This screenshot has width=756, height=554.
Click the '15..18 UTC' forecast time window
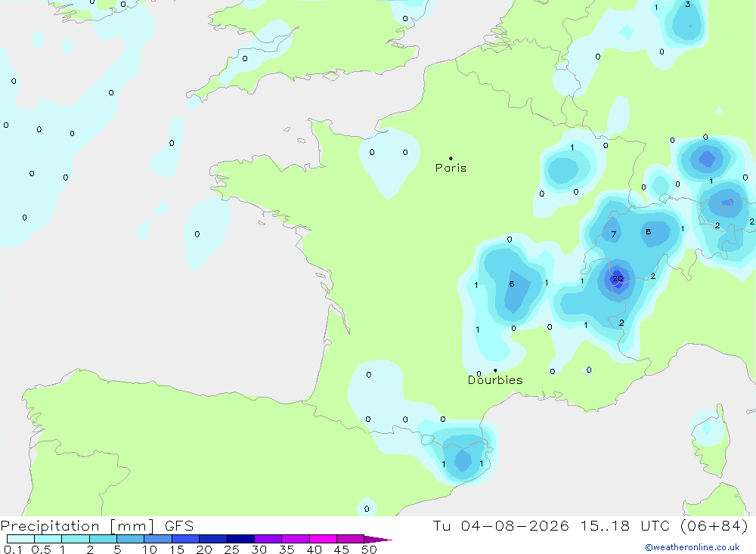click(625, 525)
